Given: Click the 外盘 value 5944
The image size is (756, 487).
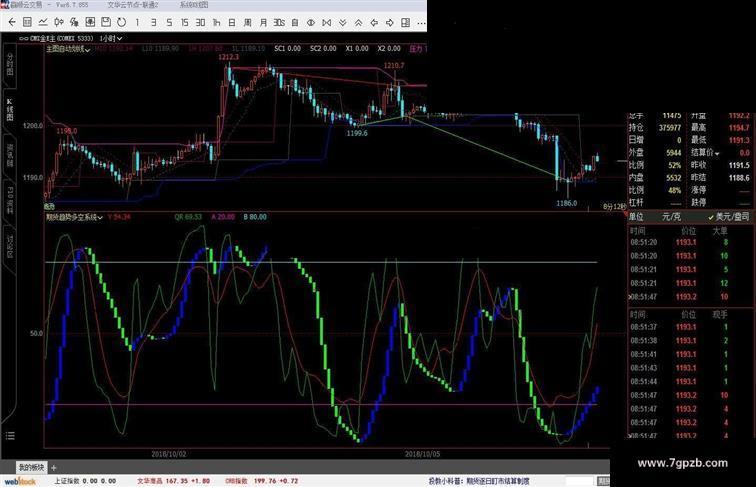Looking at the screenshot, I should point(674,153).
